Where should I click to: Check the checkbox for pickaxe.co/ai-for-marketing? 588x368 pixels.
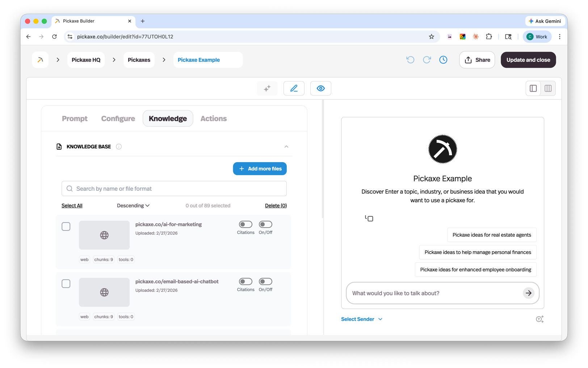coord(66,226)
